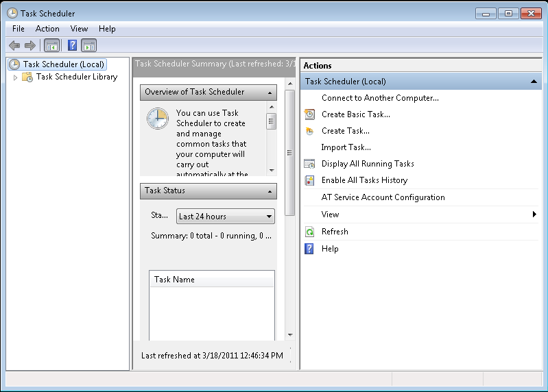This screenshot has width=548, height=392.
Task: Click Import Task... action
Action: pos(346,147)
